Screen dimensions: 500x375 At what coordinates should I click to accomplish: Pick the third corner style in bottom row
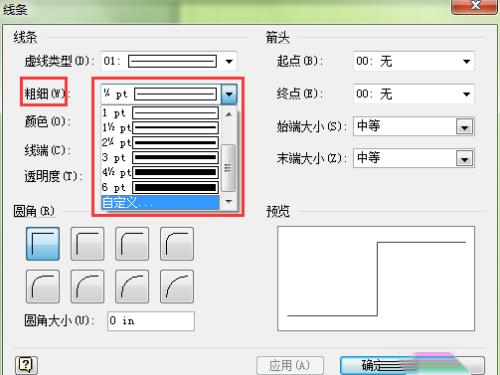click(x=132, y=286)
